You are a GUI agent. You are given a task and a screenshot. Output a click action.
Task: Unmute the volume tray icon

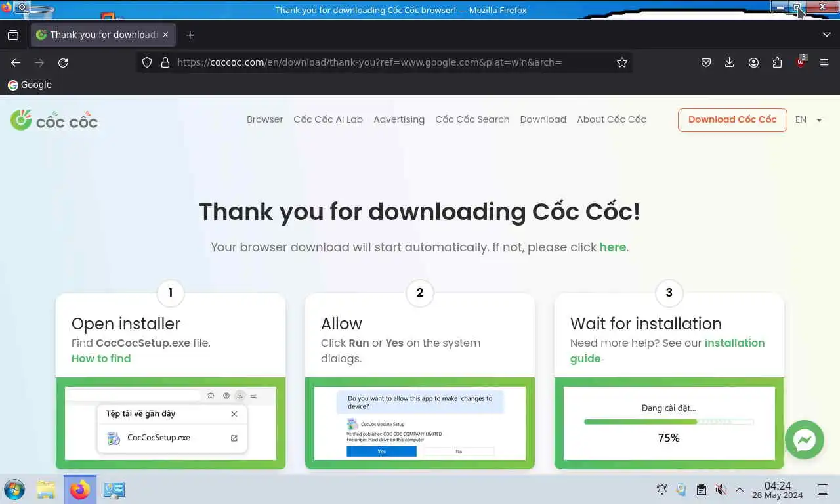coord(721,490)
